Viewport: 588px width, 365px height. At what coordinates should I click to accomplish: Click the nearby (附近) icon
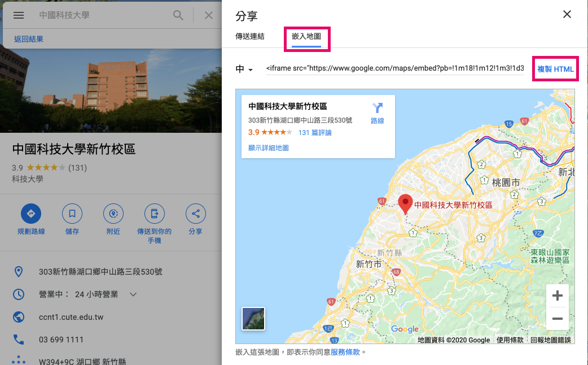pos(113,214)
